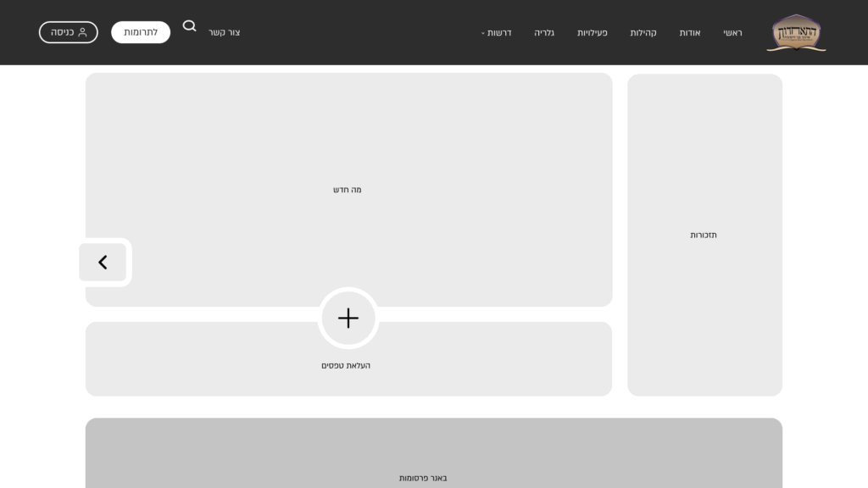The image size is (868, 488).
Task: Click the העלאת טפסים label text
Action: (346, 366)
